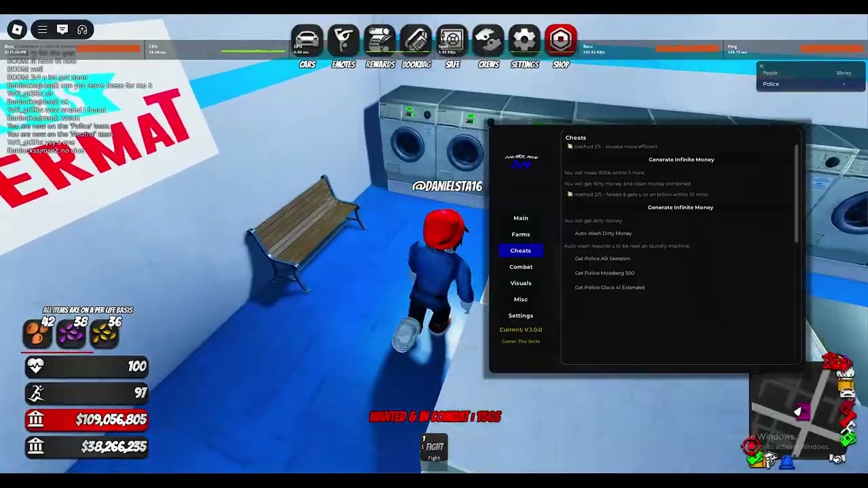This screenshot has height=488, width=868.
Task: Open the game Settings gear
Action: point(525,41)
